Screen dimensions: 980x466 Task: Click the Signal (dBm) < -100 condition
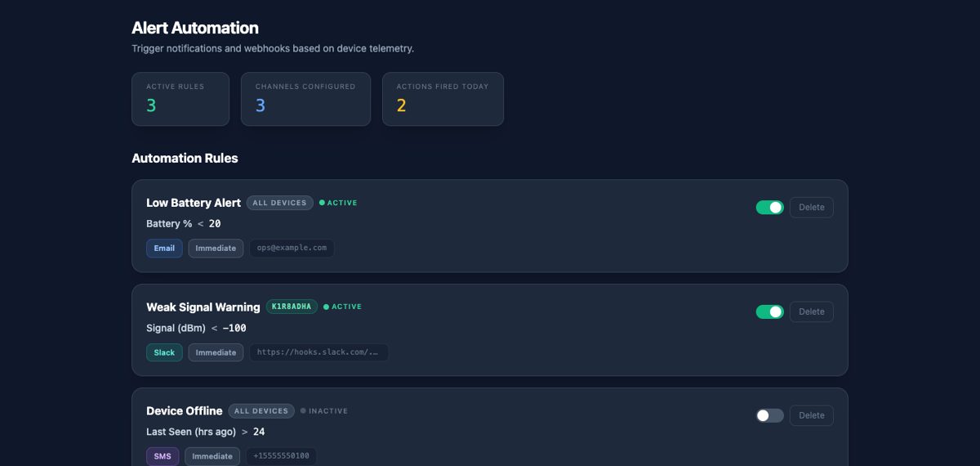point(196,328)
